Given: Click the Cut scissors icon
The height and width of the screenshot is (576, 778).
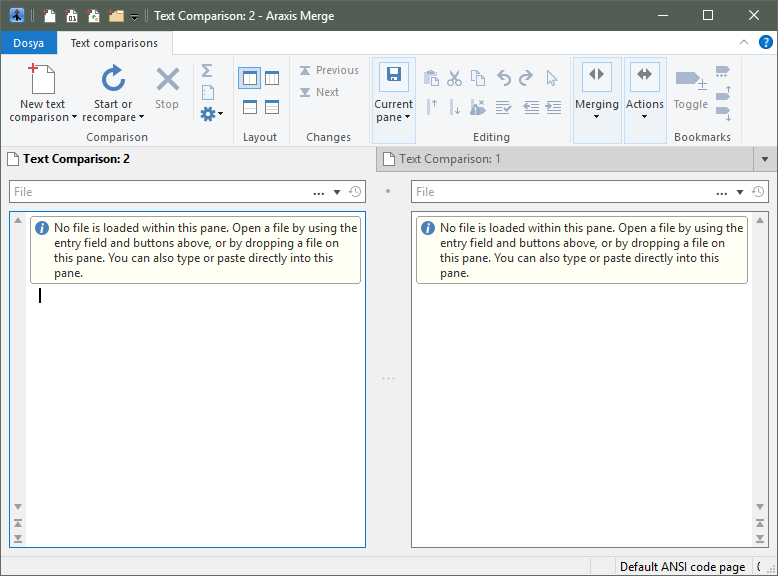Looking at the screenshot, I should (x=454, y=78).
